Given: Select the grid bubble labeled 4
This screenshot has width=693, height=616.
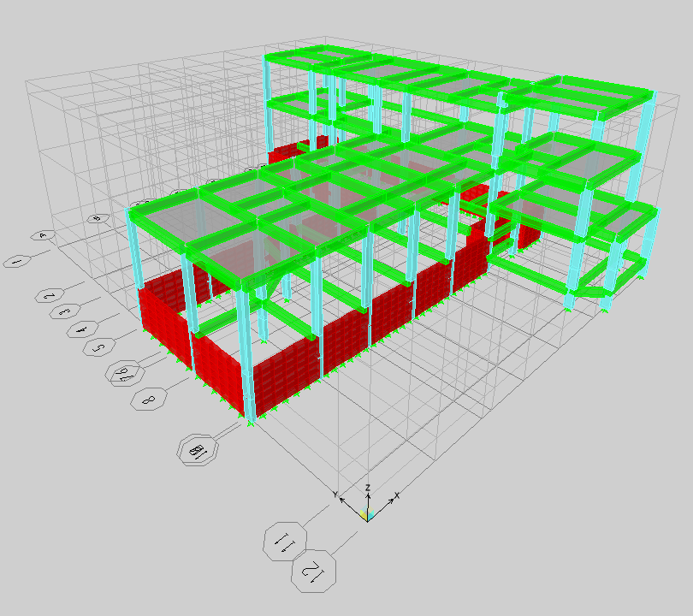Looking at the screenshot, I should 81,329.
